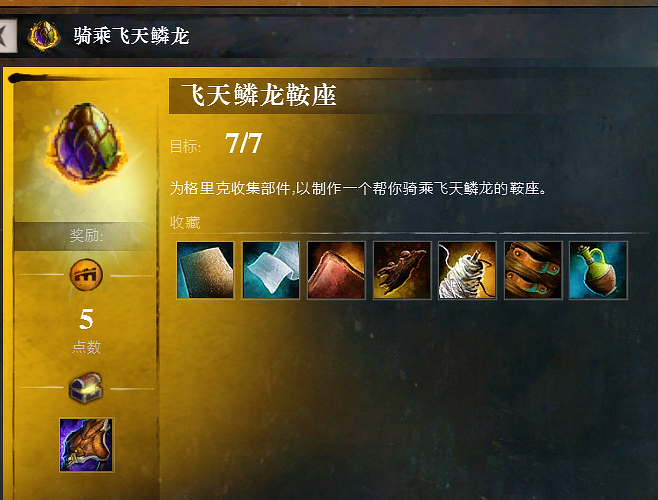Click the treasure chest reward icon
Image resolution: width=658 pixels, height=500 pixels.
coord(86,387)
